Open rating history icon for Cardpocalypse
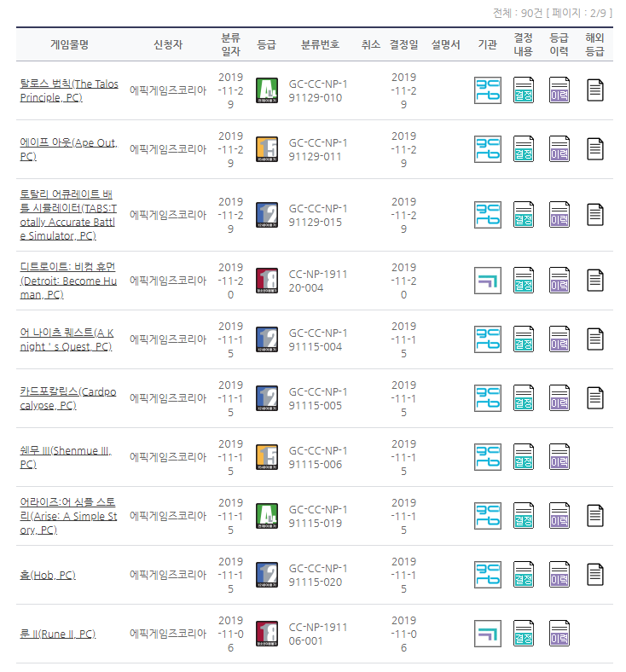Image resolution: width=626 pixels, height=672 pixels. point(559,398)
